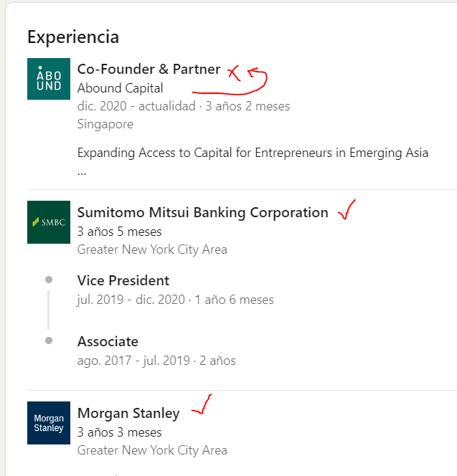The height and width of the screenshot is (476, 457).
Task: Open Sumitomo Mitsui Banking Corporation page
Action: point(202,213)
